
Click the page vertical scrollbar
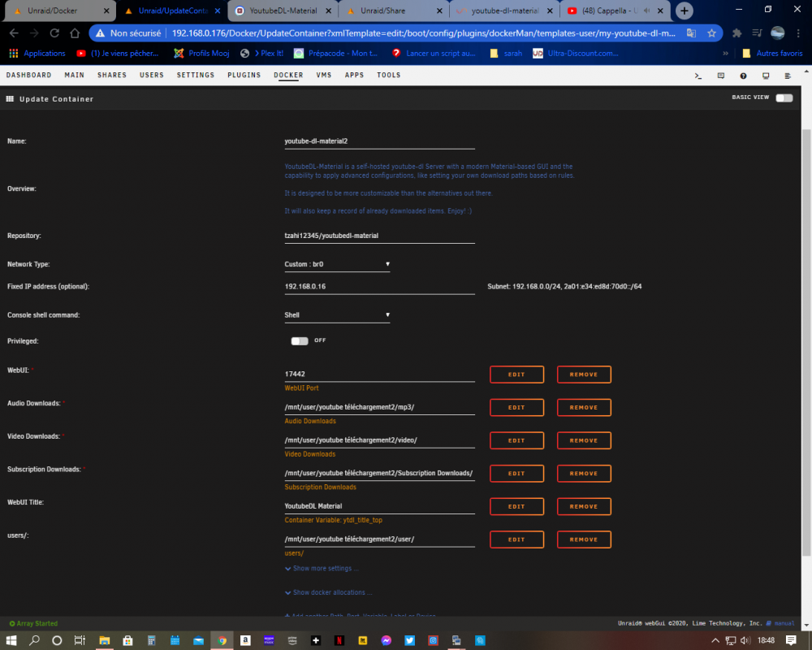pyautogui.click(x=807, y=342)
